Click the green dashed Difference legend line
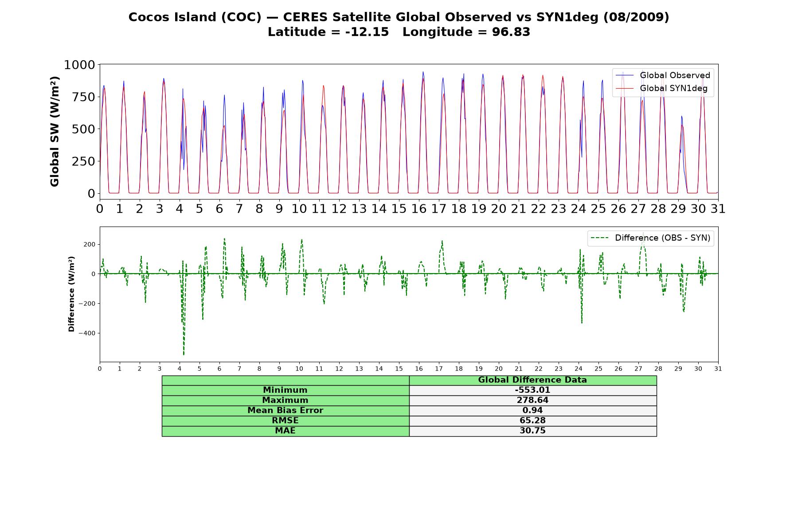 point(600,238)
